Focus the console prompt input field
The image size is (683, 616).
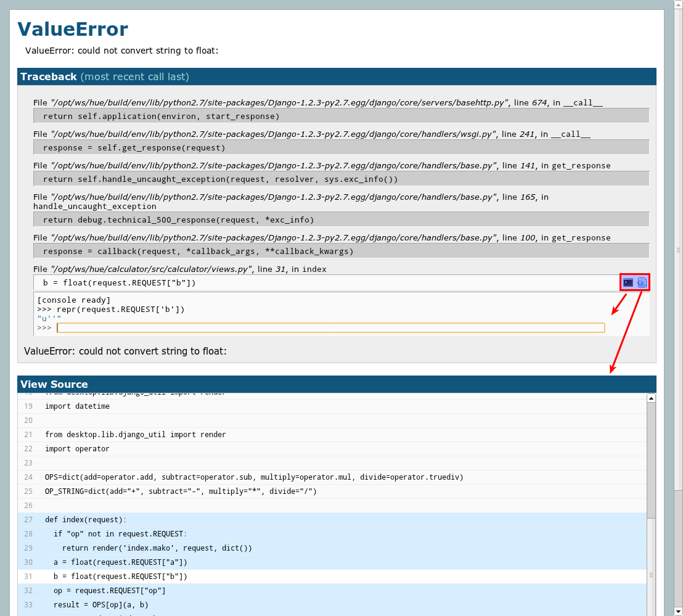tap(330, 327)
